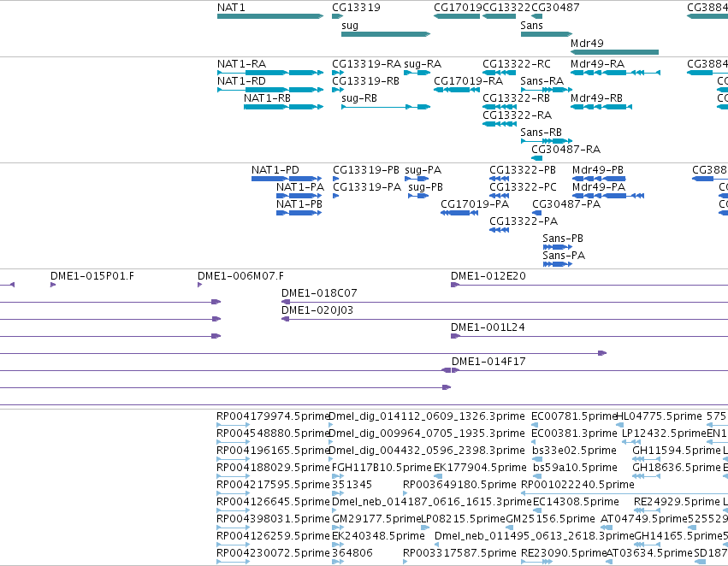Select BAC clone DME1-018C07
Viewport: 728px width, 566px height.
coord(505,302)
